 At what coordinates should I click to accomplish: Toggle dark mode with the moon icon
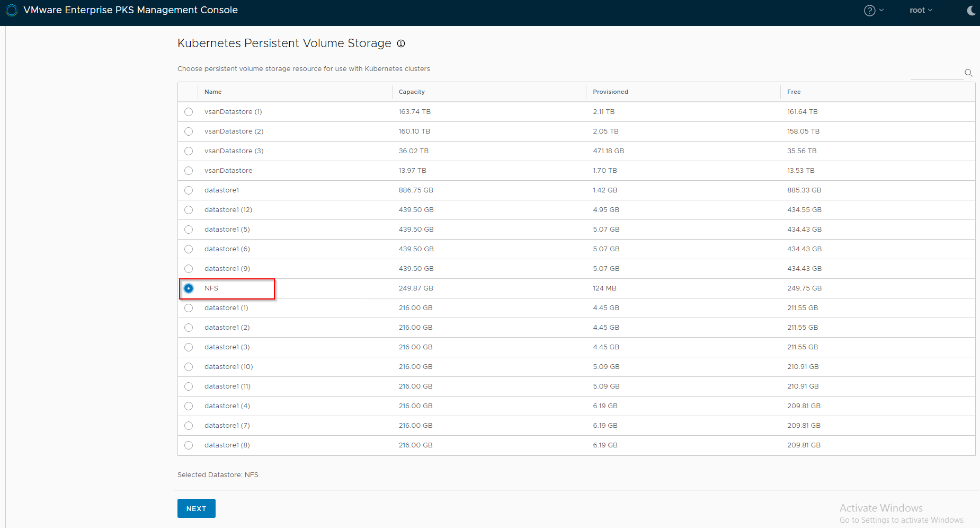(x=971, y=11)
